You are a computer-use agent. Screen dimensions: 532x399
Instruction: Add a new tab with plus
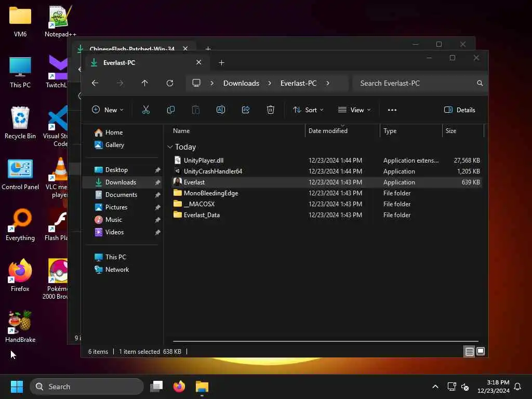(221, 63)
